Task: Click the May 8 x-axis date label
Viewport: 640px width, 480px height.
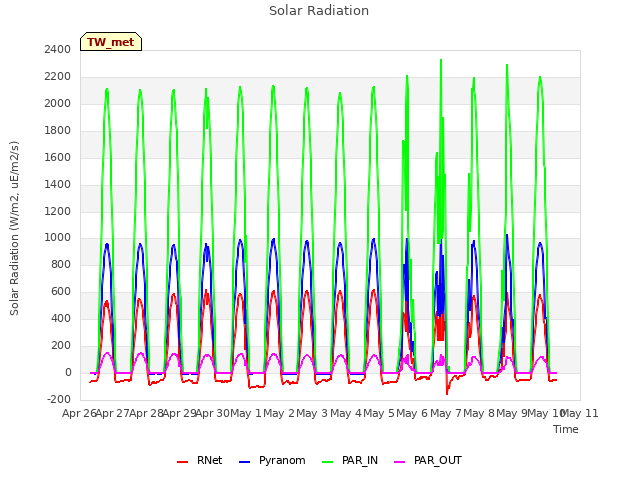Action: pyautogui.click(x=479, y=413)
